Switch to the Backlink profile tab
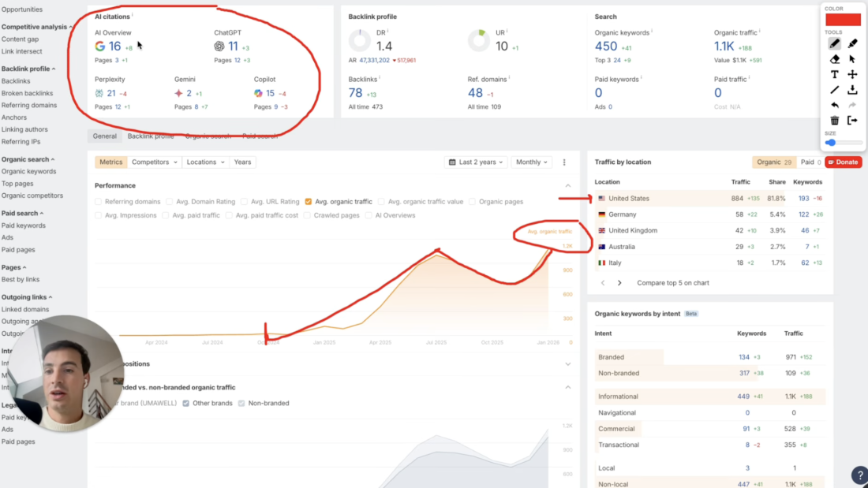Image resolution: width=868 pixels, height=488 pixels. 151,136
